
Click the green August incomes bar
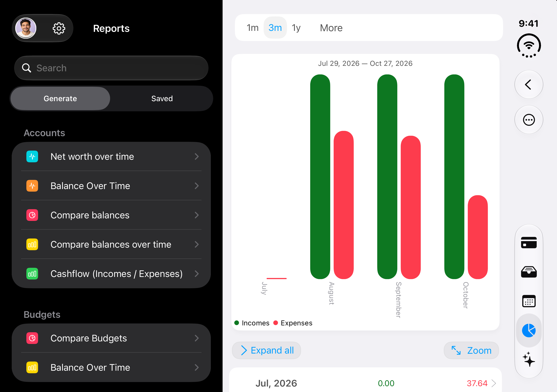[x=320, y=177]
